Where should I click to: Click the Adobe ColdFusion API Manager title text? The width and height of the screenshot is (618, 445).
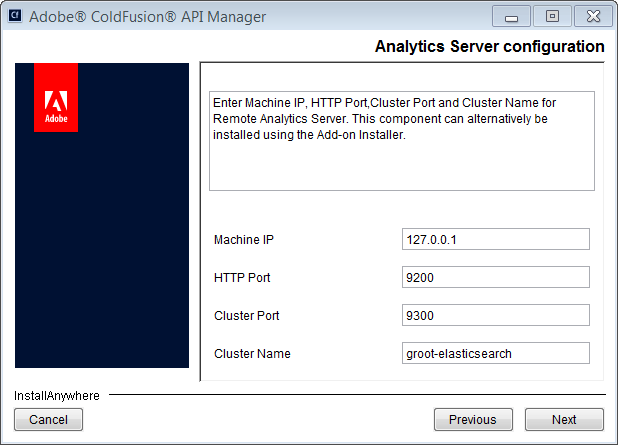tap(148, 17)
